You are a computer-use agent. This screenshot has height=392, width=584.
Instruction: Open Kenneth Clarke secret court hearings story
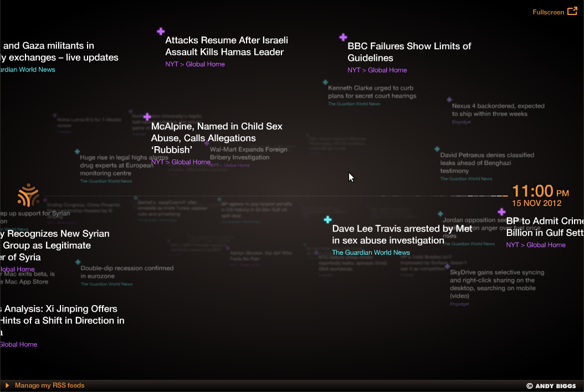(x=372, y=92)
